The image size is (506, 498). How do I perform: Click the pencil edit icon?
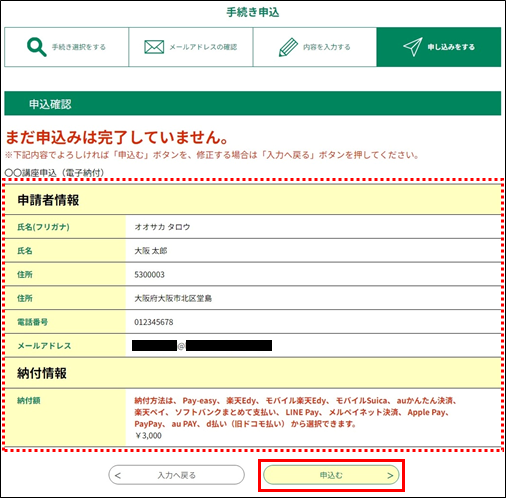coord(288,47)
